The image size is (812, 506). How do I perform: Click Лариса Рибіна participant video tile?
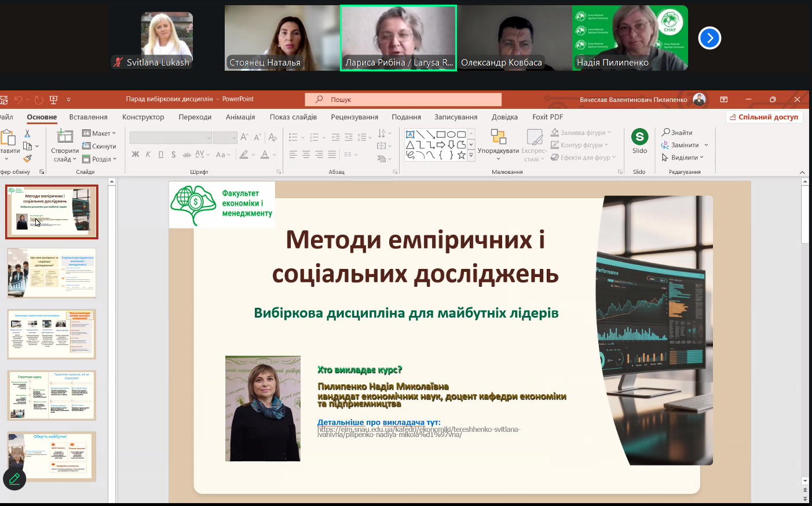398,38
